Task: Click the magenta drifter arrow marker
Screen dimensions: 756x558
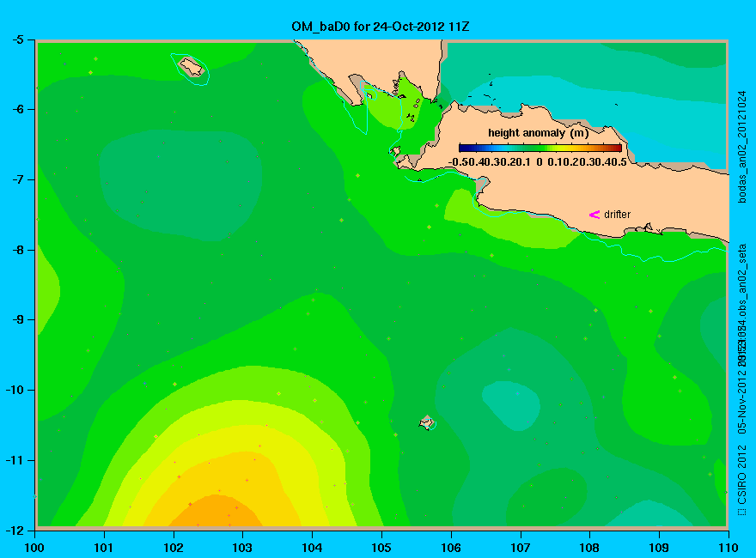Action: point(594,215)
